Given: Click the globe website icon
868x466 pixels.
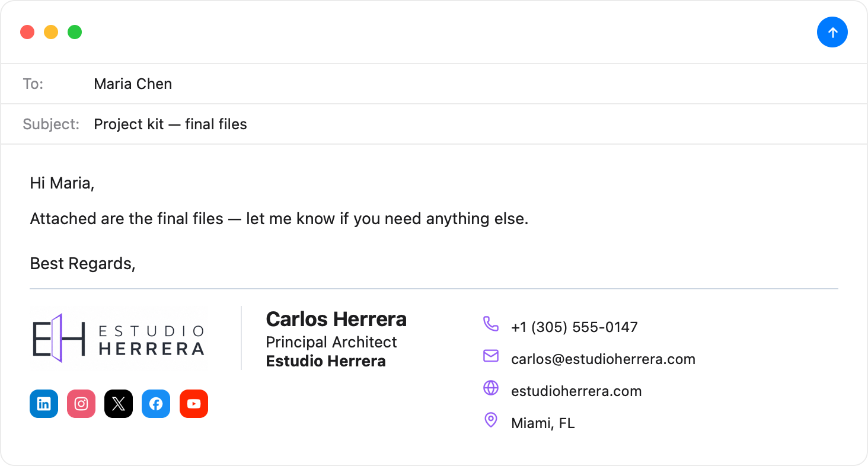Looking at the screenshot, I should pos(490,388).
